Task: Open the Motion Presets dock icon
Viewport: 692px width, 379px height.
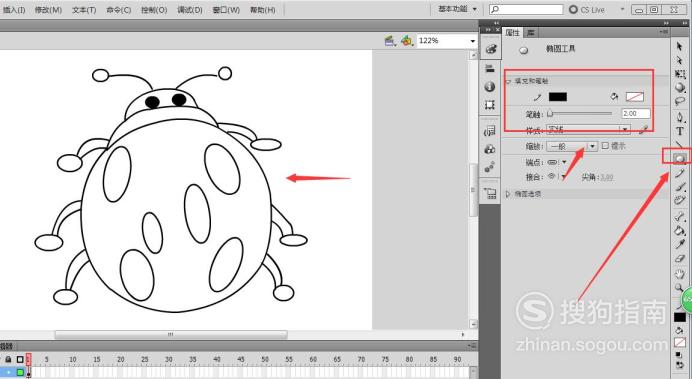Action: [490, 167]
